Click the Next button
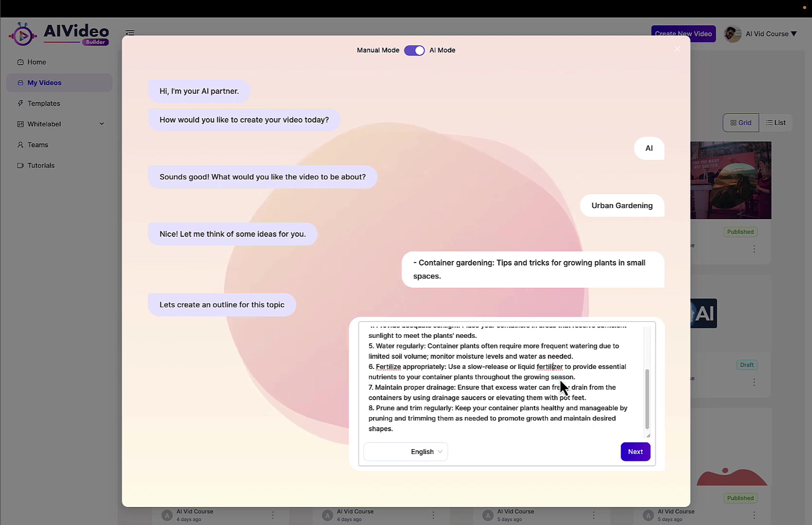Image resolution: width=812 pixels, height=525 pixels. tap(635, 452)
